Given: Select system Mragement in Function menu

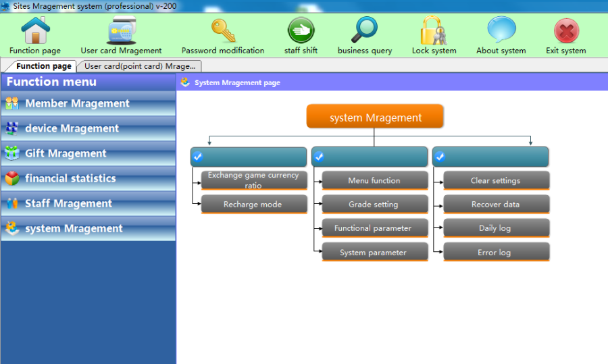Looking at the screenshot, I should [x=88, y=228].
